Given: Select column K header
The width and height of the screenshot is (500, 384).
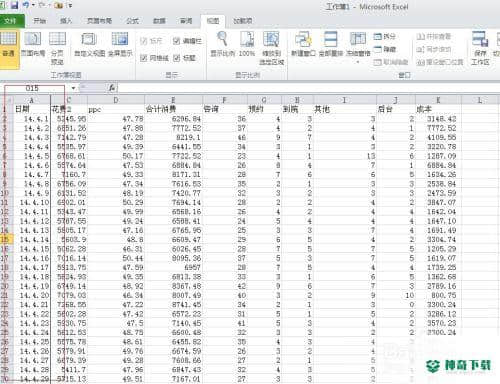Looking at the screenshot, I should coord(438,100).
